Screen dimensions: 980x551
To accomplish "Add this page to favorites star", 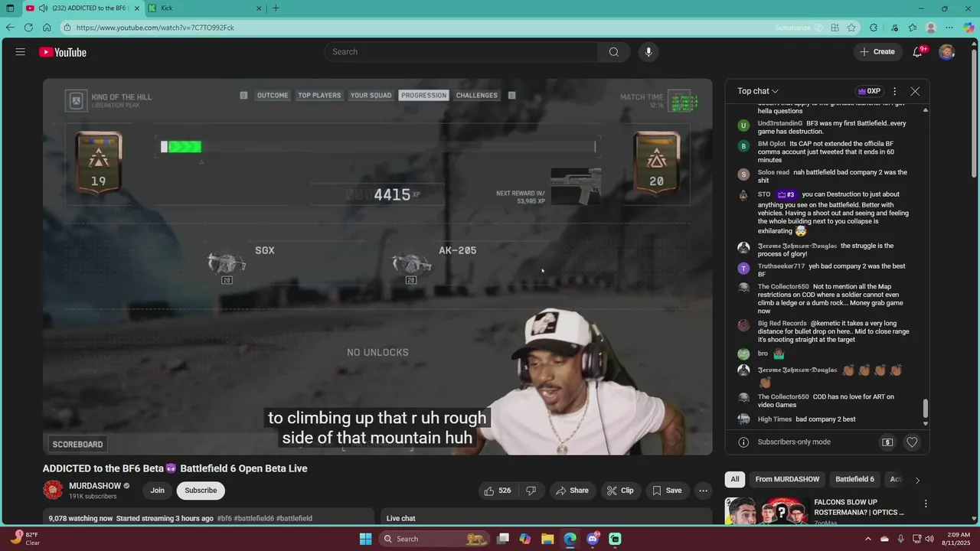I will point(851,28).
